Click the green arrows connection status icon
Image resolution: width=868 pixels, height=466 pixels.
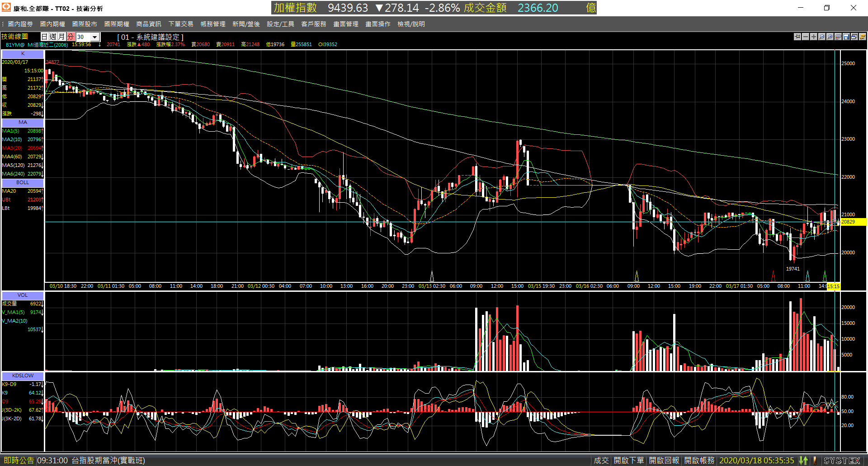coord(803,461)
